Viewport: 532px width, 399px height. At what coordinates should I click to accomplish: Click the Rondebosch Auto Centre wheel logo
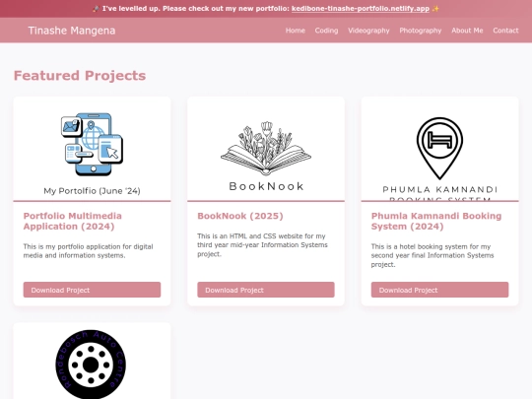[x=91, y=365]
